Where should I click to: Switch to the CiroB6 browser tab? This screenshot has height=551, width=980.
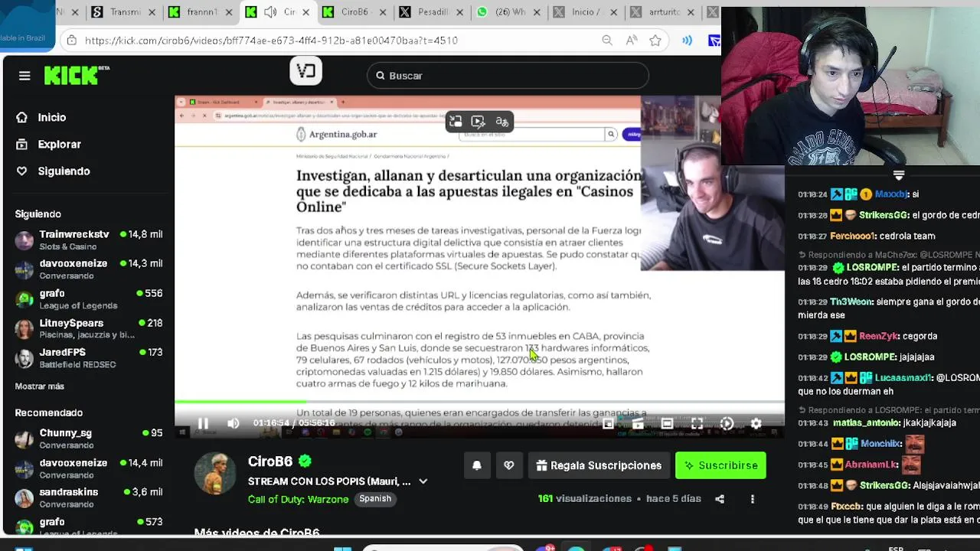(354, 12)
